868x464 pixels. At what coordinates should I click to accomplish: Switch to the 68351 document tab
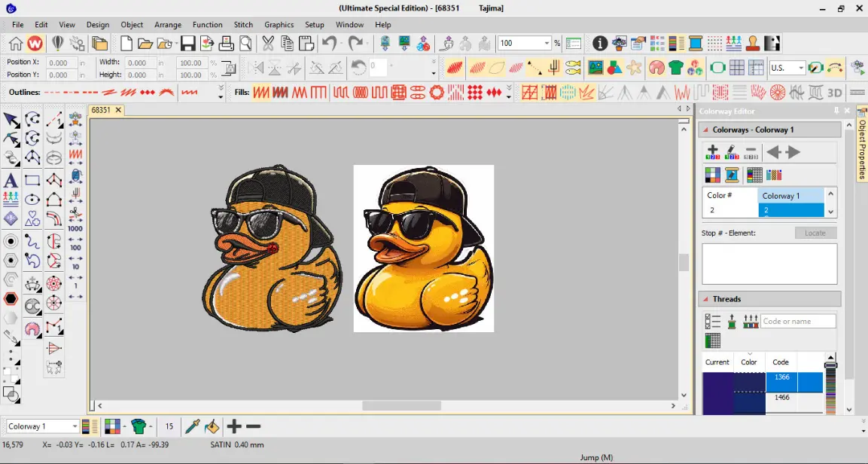[x=101, y=110]
